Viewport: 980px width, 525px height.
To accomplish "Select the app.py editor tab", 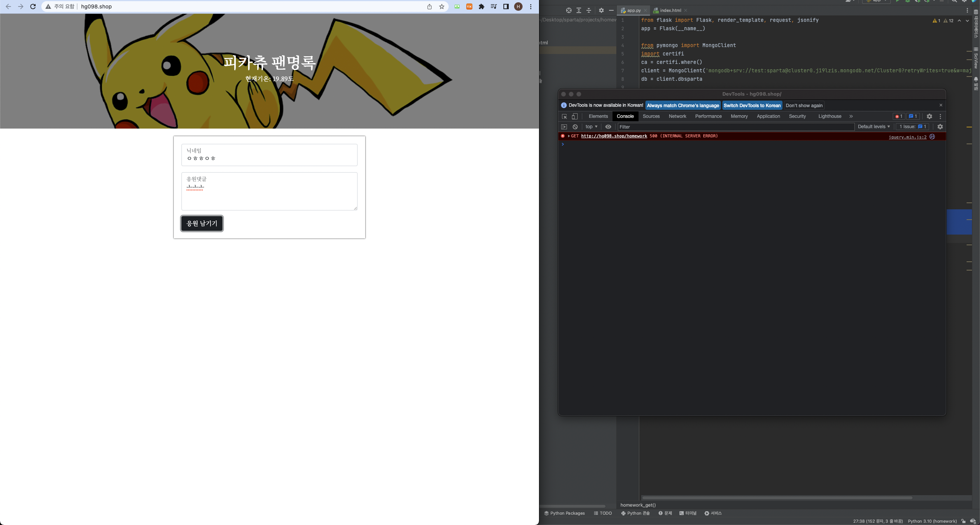I will (634, 10).
